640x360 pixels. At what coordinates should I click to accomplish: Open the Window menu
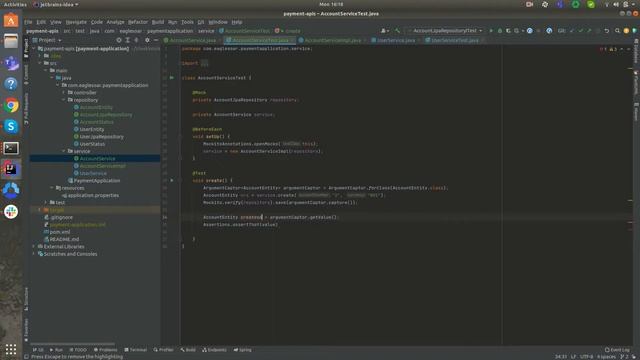pos(218,22)
